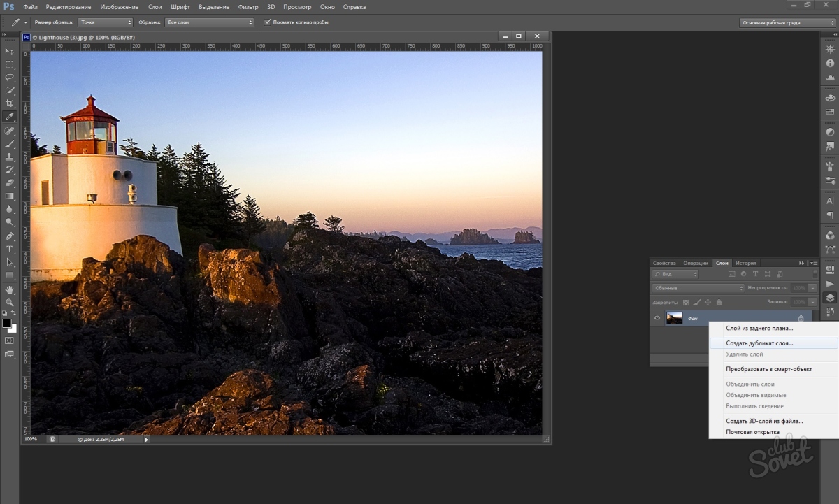The width and height of the screenshot is (839, 504).
Task: Switch to the История tab
Action: [x=745, y=263]
